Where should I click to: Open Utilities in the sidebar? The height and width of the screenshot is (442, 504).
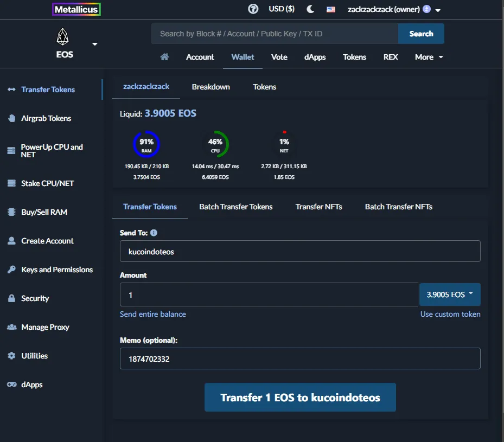(34, 356)
